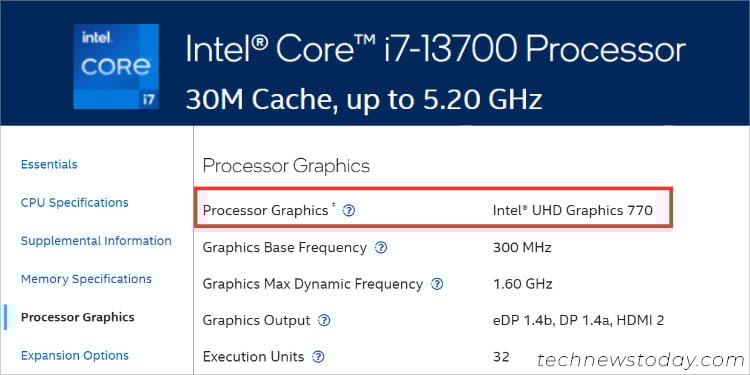Click the Processor Graphics section heading

pos(286,166)
